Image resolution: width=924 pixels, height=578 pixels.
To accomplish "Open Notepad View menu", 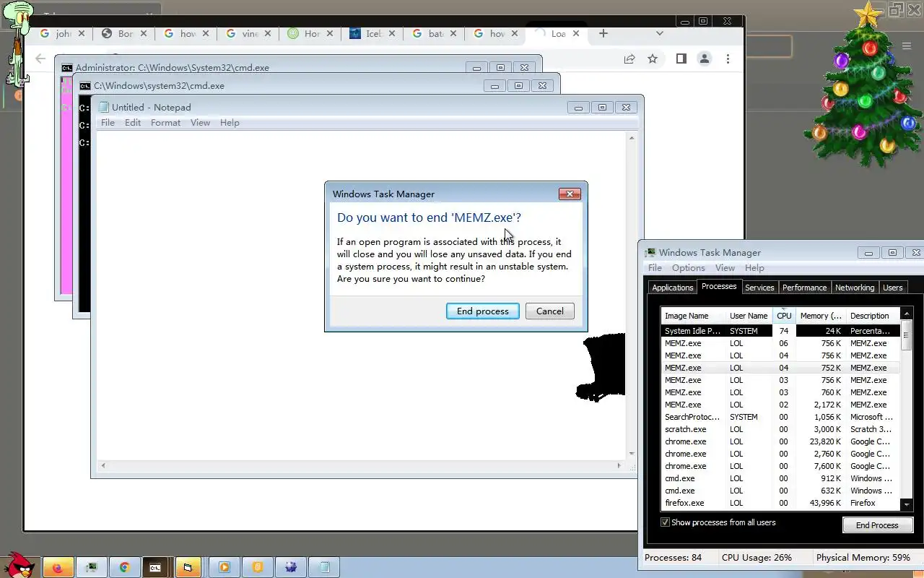I will point(200,123).
